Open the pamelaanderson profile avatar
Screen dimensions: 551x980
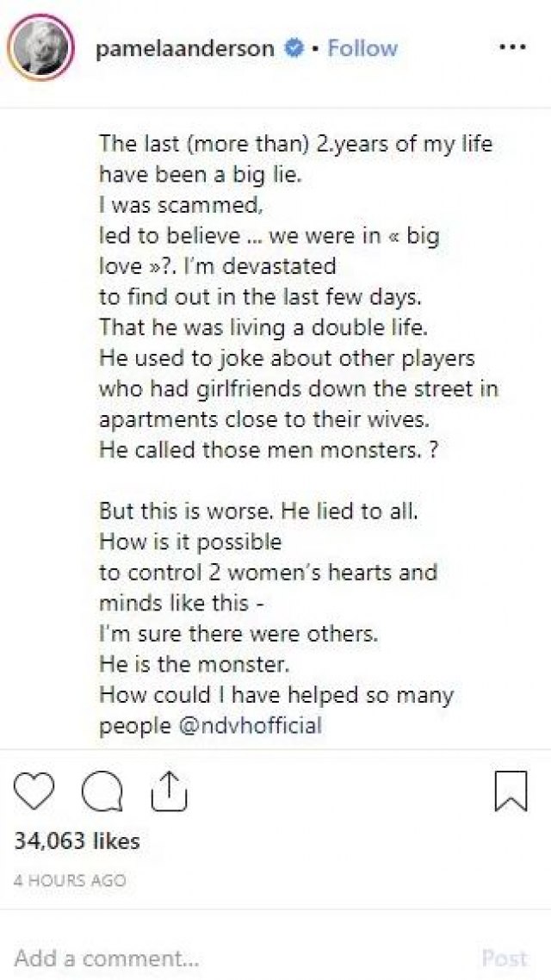40,49
